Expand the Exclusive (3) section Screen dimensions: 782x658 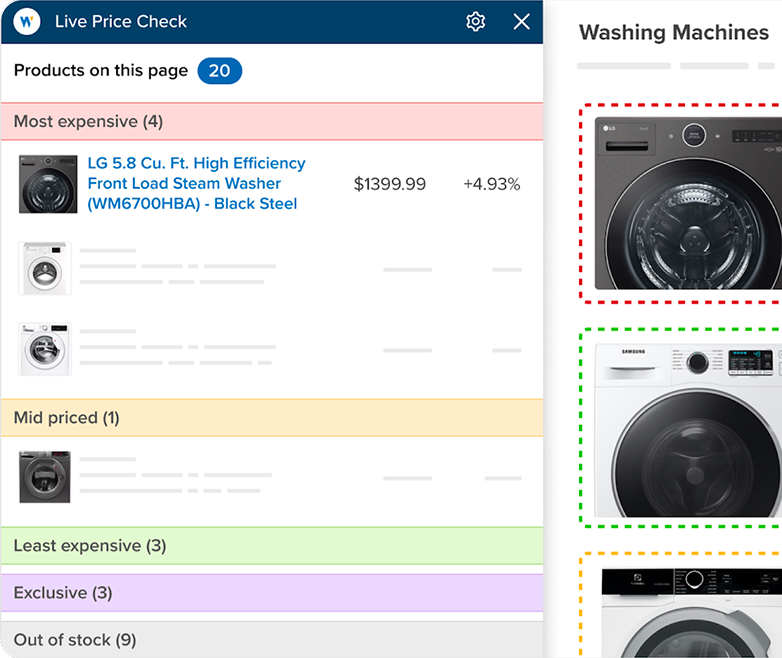271,593
